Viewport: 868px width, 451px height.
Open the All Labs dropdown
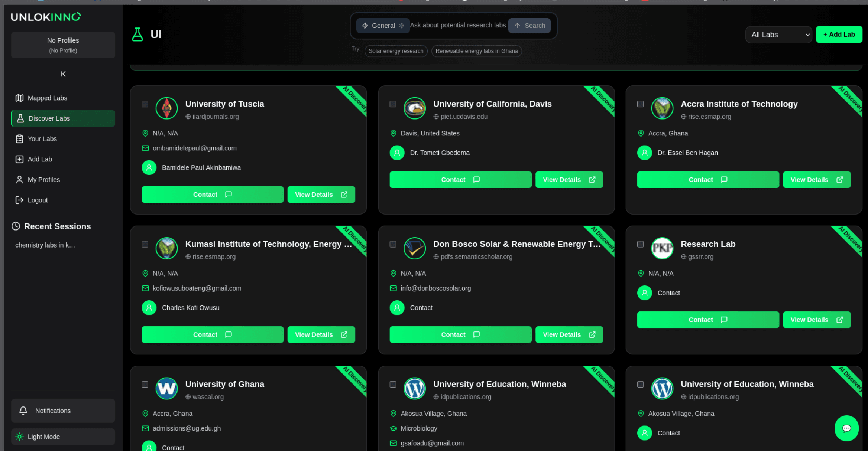778,34
